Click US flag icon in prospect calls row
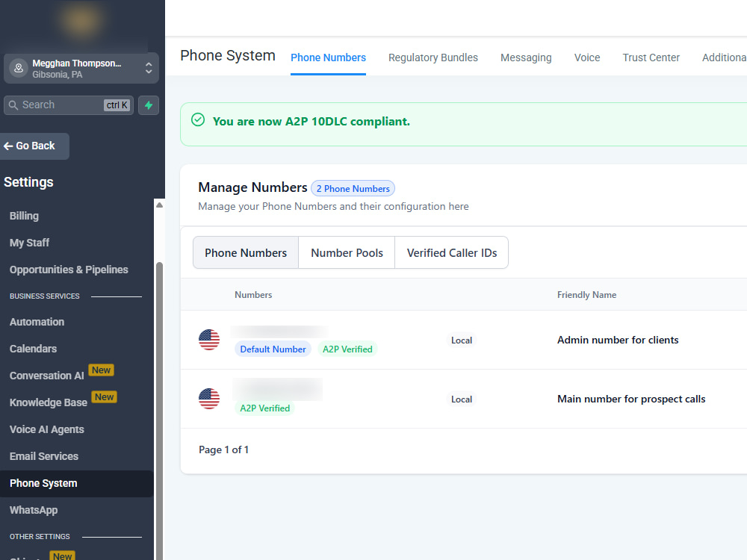 click(x=209, y=399)
